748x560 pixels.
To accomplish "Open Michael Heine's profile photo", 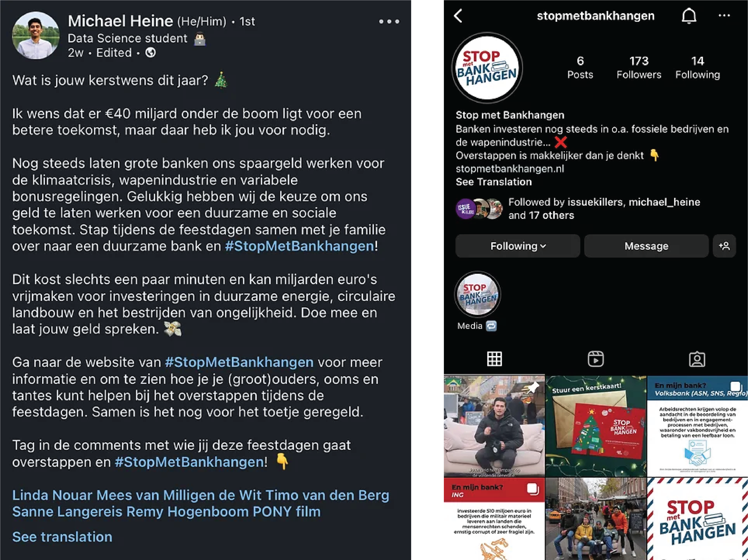I will point(36,35).
